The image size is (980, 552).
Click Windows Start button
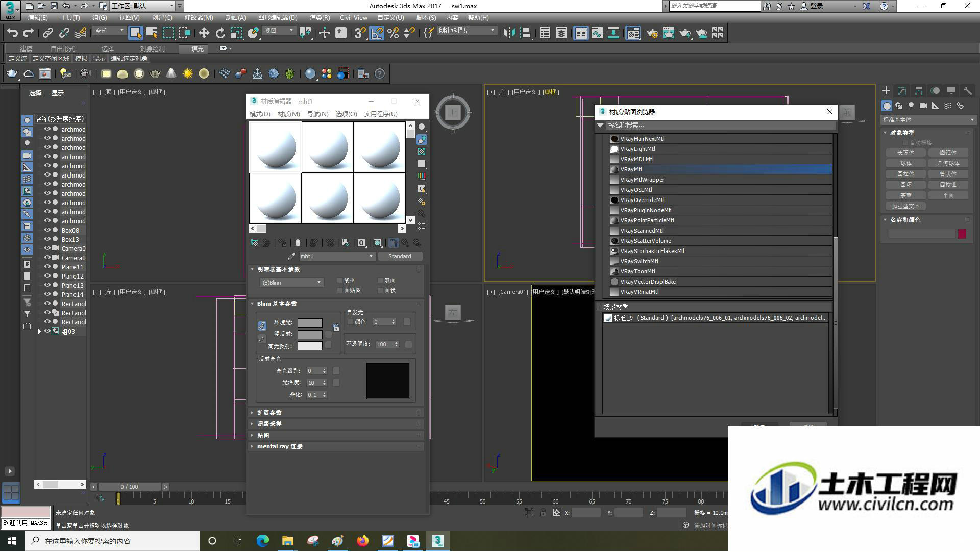(x=12, y=541)
